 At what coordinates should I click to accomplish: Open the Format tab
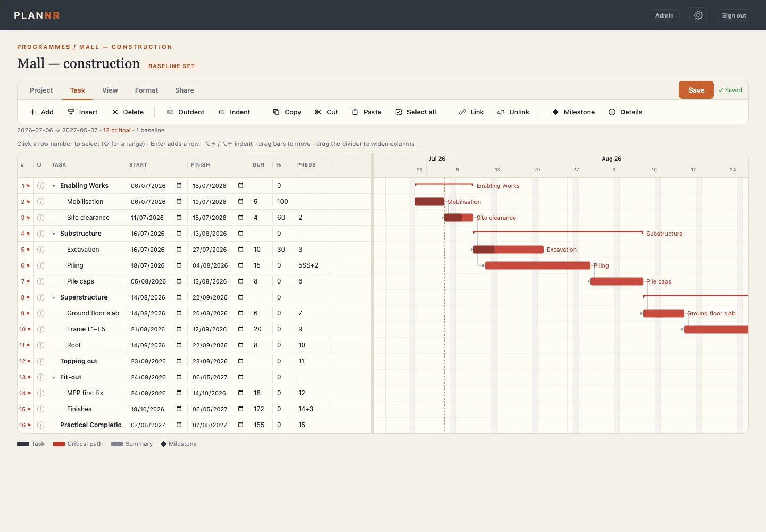pos(146,90)
